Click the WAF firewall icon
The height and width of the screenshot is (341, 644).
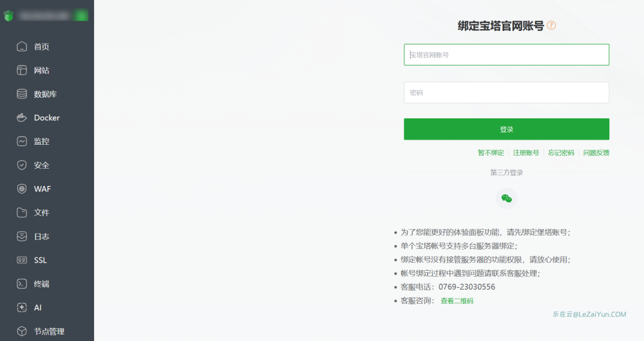coord(22,189)
